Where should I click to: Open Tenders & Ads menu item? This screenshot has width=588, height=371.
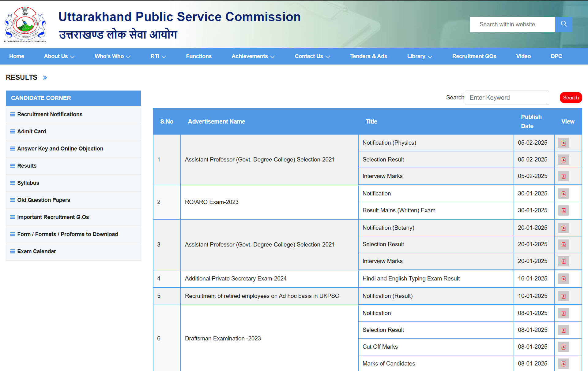click(368, 56)
